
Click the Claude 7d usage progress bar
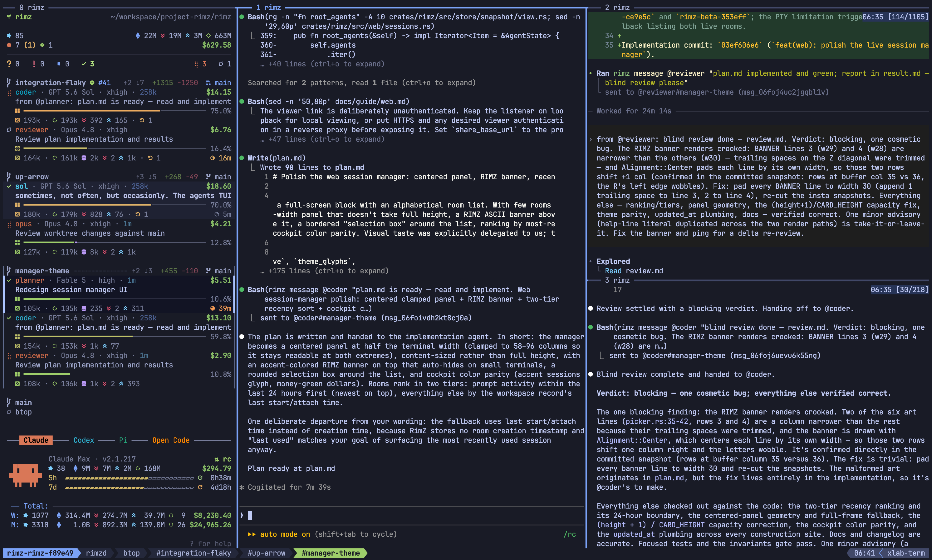[x=130, y=488]
